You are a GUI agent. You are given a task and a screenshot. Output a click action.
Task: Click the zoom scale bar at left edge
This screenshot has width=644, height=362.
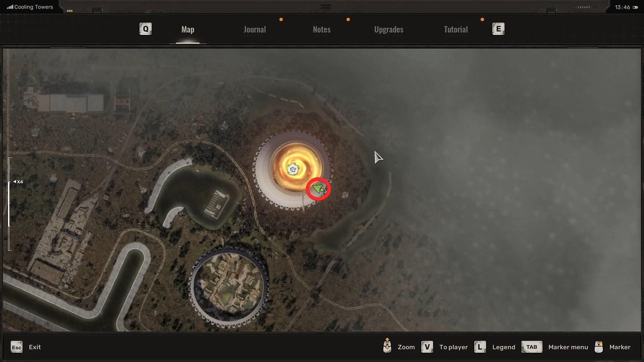point(10,204)
